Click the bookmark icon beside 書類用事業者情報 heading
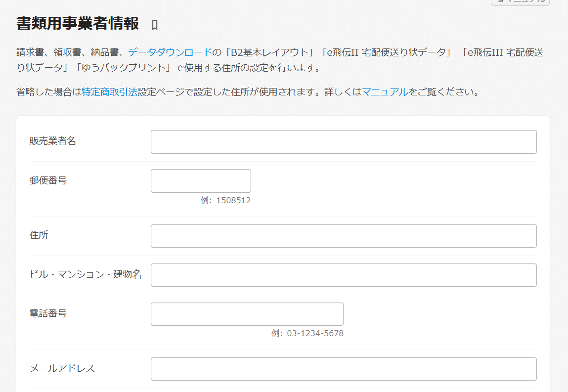The width and height of the screenshot is (568, 392). point(155,25)
